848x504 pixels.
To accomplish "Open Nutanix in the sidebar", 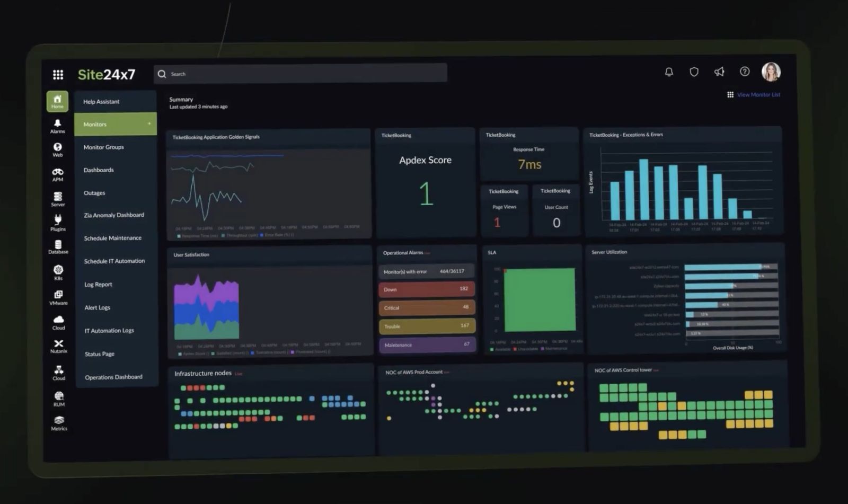I will (59, 346).
